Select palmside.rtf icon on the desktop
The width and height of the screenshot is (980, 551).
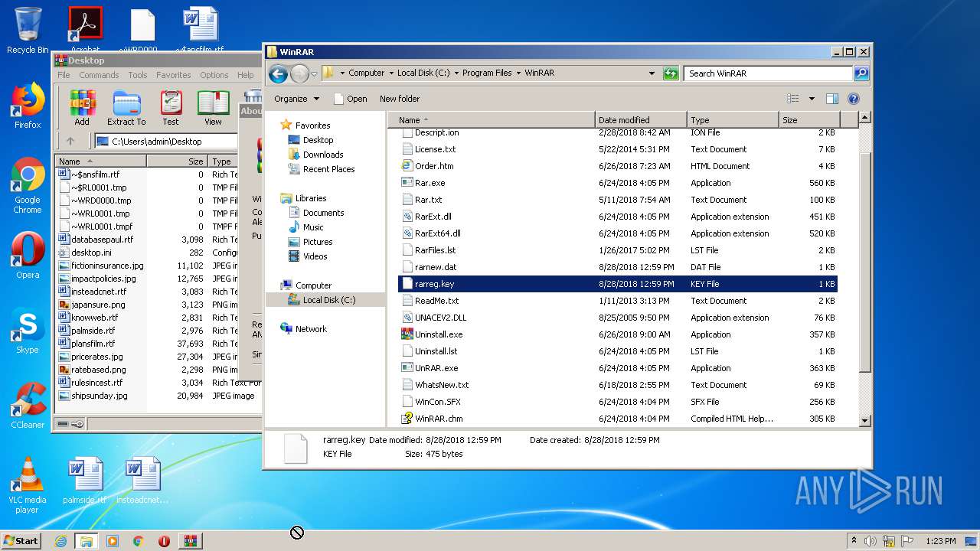coord(84,481)
